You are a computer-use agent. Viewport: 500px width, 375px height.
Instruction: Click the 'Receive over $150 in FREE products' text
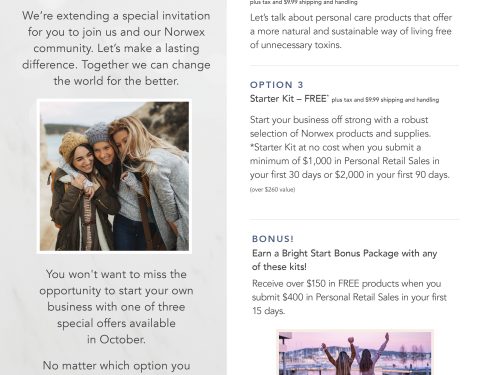[349, 297]
